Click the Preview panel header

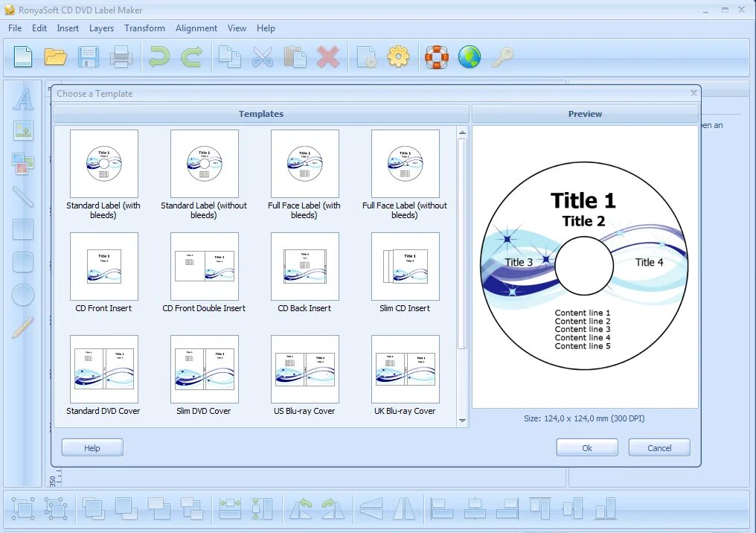point(585,114)
